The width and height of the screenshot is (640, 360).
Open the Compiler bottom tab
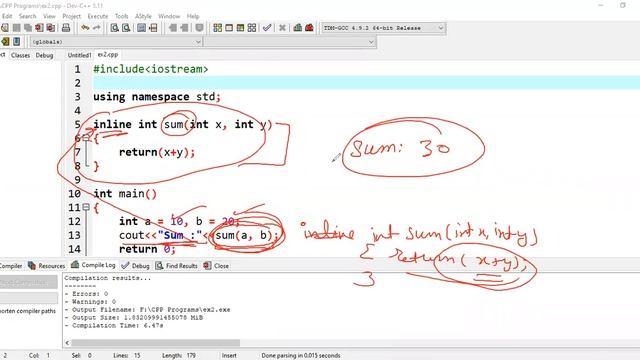click(11, 266)
